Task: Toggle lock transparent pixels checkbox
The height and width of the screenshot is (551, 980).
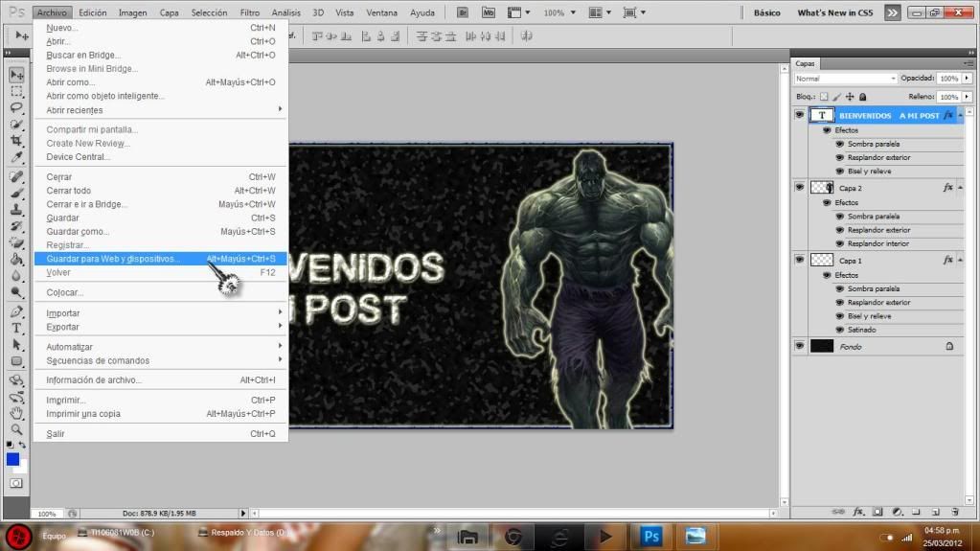Action: click(x=824, y=97)
